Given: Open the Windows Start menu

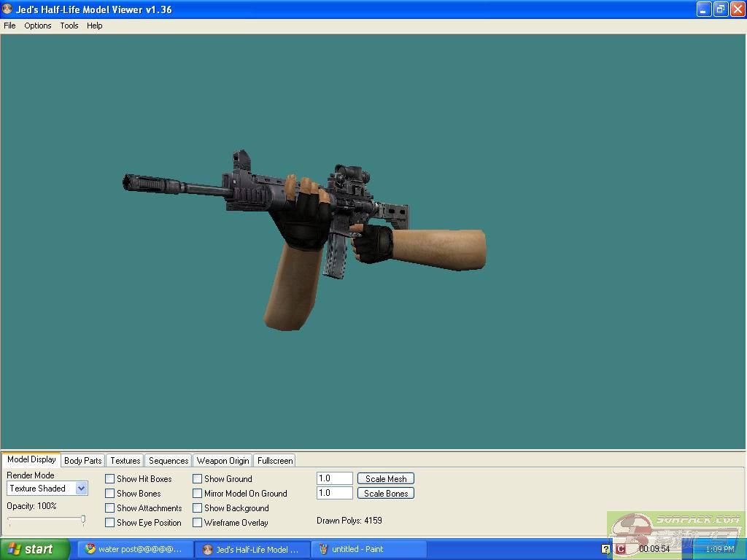Looking at the screenshot, I should [x=35, y=549].
